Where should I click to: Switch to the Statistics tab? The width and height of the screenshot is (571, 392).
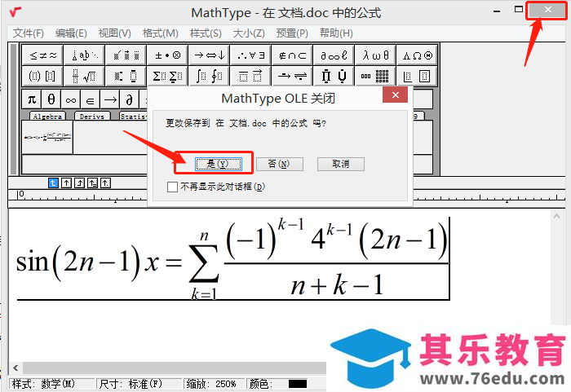134,116
